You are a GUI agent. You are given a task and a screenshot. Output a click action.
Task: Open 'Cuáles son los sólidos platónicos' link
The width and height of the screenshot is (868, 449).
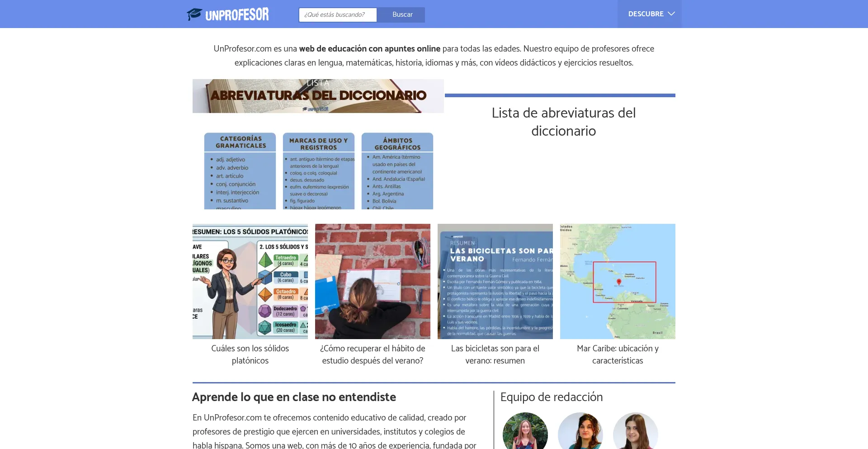coord(250,354)
